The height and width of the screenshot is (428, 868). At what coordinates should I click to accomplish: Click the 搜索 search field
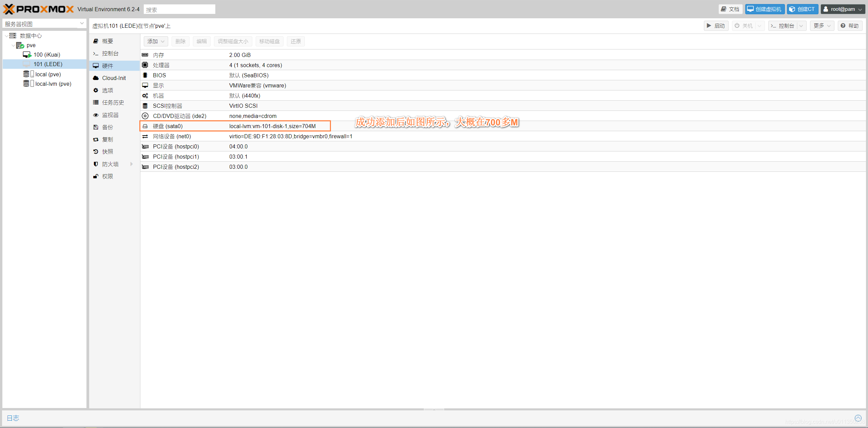click(x=179, y=9)
